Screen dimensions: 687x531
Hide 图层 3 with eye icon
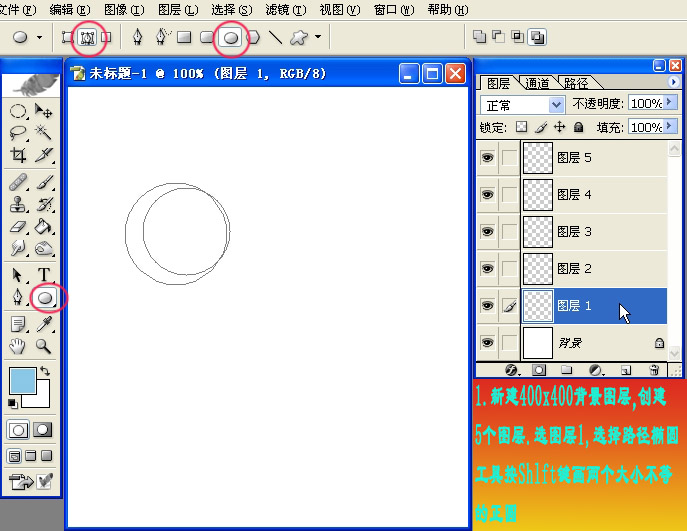pyautogui.click(x=487, y=231)
